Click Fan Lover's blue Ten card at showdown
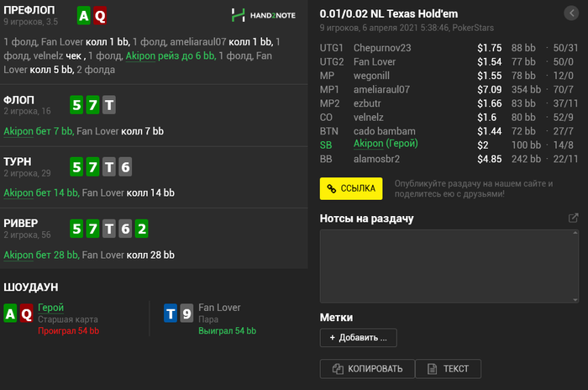This screenshot has width=588, height=390. [170, 314]
